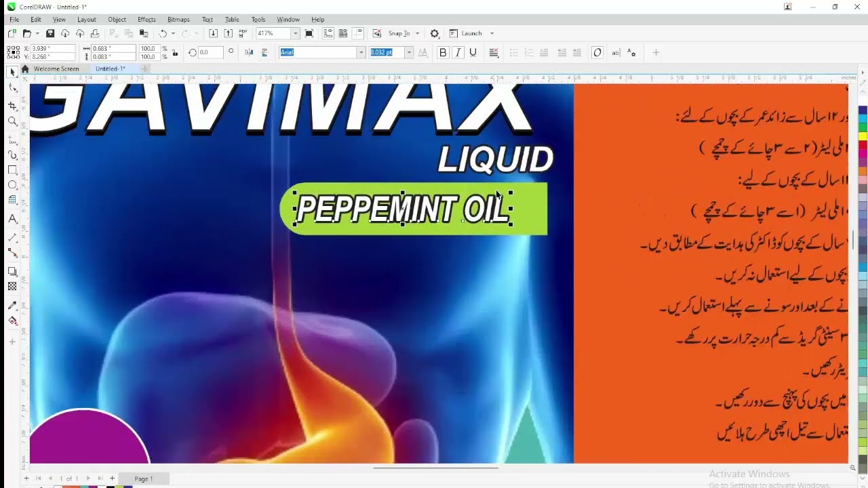Toggle Underline formatting

(x=473, y=52)
